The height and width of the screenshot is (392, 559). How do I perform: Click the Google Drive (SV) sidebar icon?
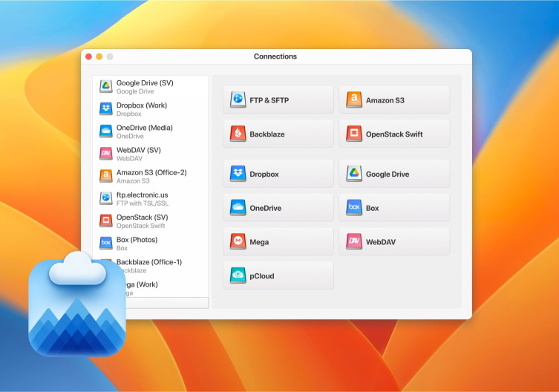point(106,86)
